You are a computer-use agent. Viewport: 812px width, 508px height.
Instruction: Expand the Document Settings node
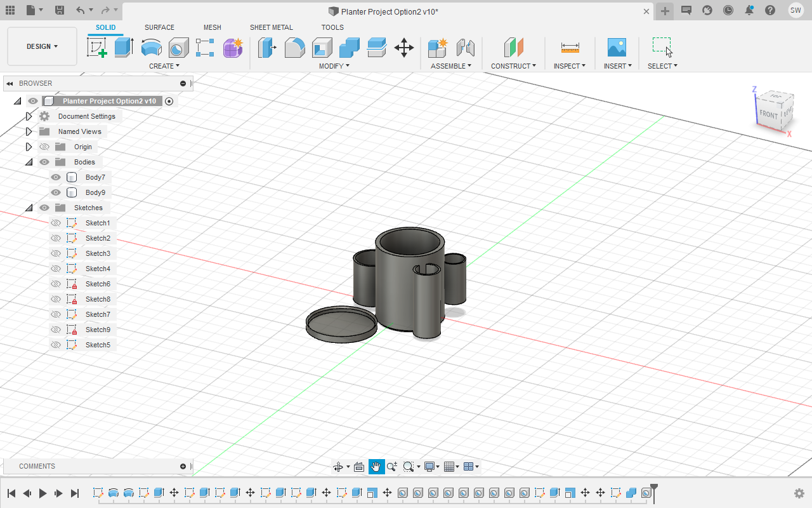pyautogui.click(x=29, y=116)
